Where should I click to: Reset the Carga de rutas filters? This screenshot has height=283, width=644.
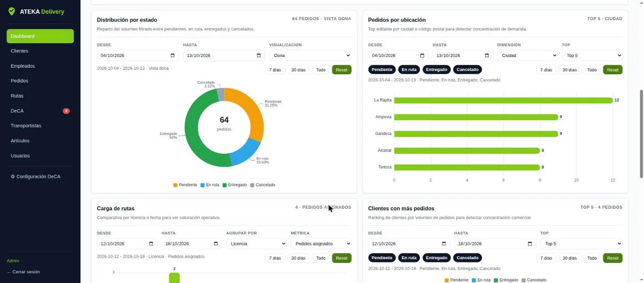point(342,258)
